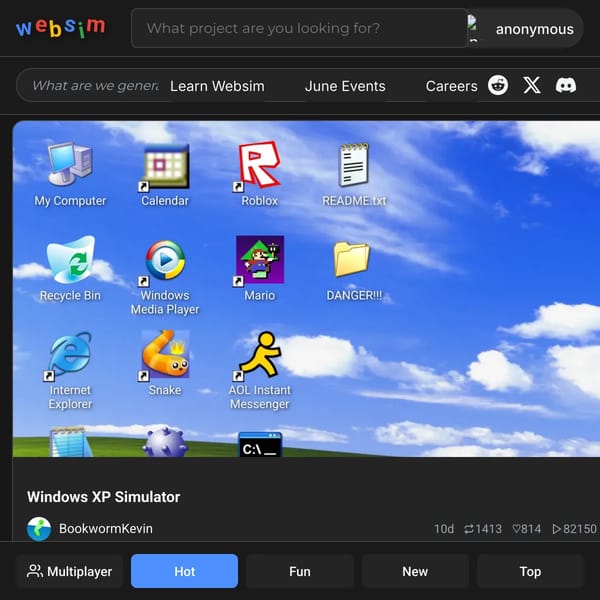Open the Discord icon link

point(566,85)
